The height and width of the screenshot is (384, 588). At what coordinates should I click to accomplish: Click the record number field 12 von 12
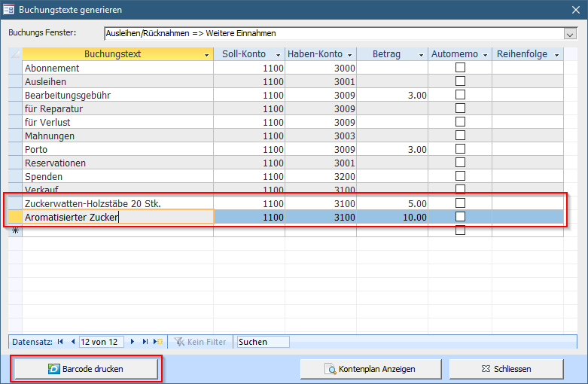[101, 342]
